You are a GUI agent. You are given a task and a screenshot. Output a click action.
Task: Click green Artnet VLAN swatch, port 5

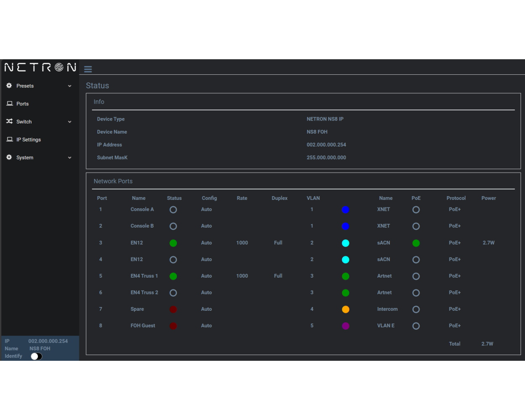[x=345, y=276]
